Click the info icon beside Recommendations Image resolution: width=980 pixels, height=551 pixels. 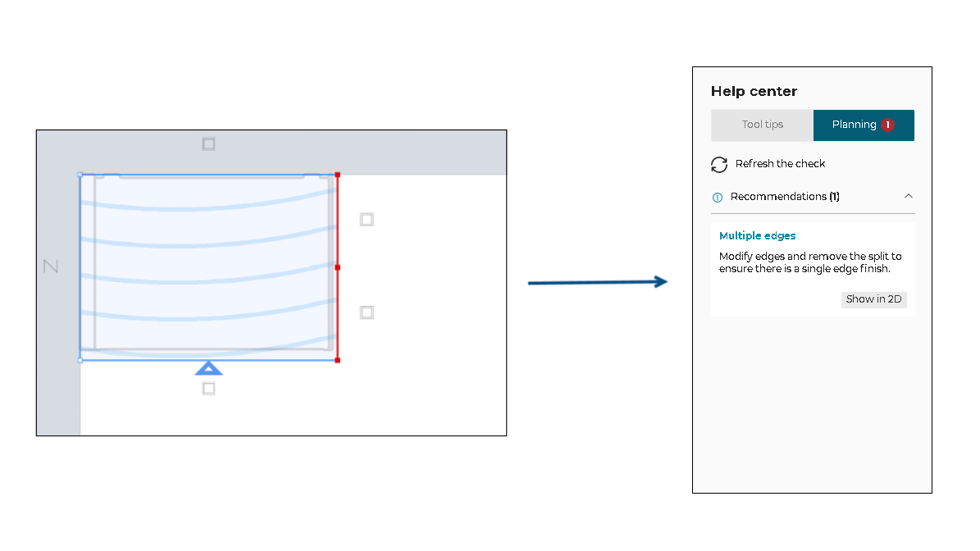[718, 198]
